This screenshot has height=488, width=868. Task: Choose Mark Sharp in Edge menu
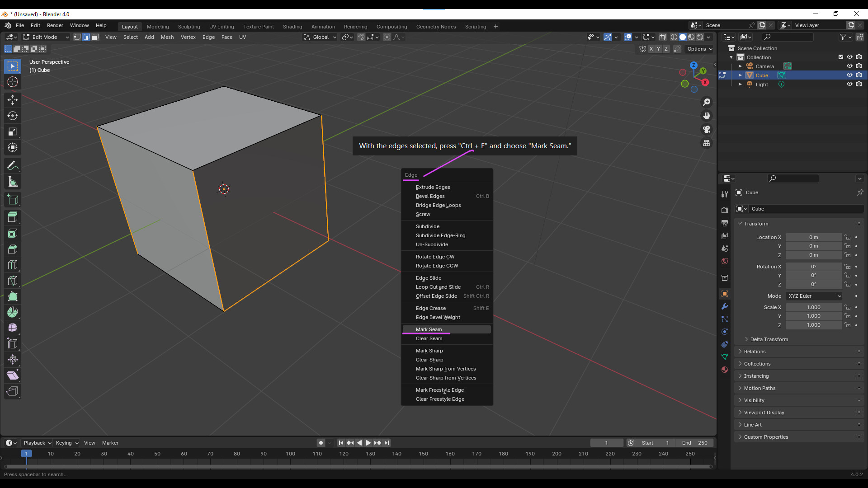(x=447, y=351)
